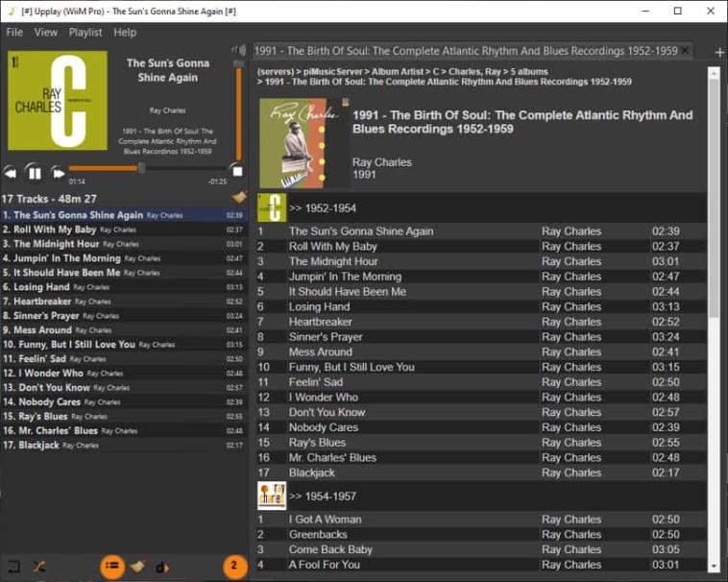Select playlist item '12. I Wonder Who'
Screen dimensions: 728x582
point(123,374)
